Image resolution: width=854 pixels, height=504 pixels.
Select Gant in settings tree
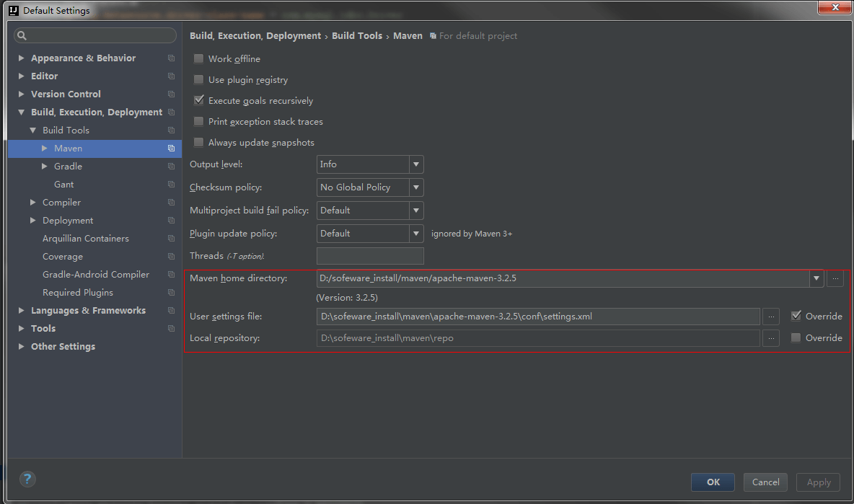click(x=63, y=185)
